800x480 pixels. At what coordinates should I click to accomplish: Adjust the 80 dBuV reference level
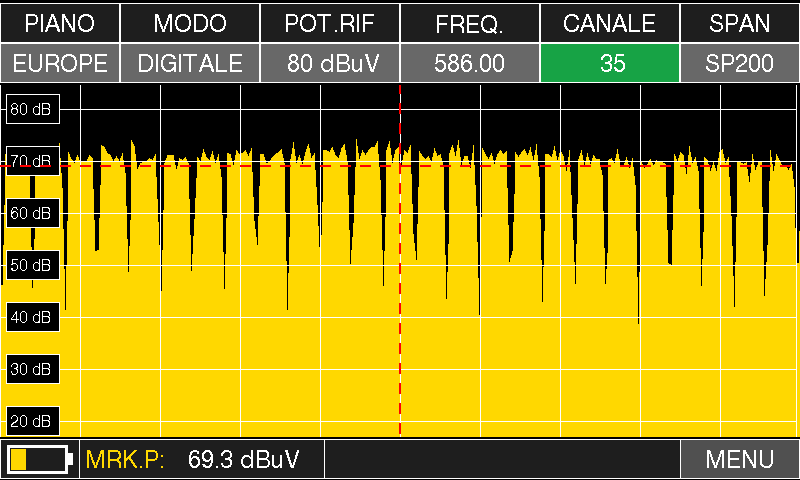330,63
